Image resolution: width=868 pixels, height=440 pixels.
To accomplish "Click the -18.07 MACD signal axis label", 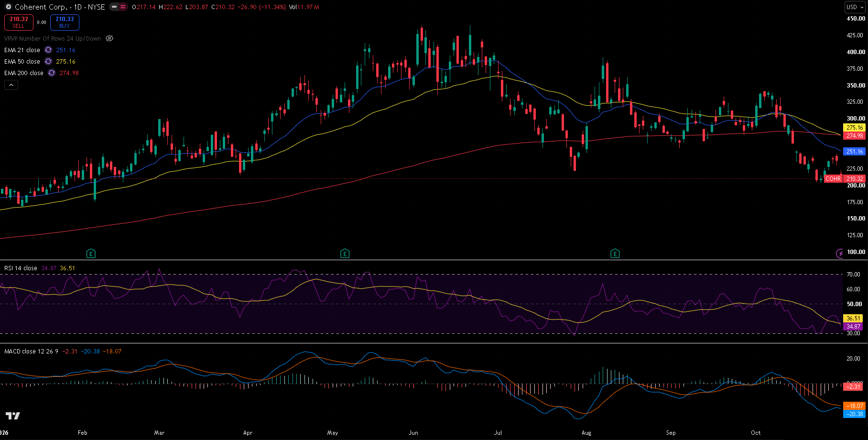I will coord(854,406).
